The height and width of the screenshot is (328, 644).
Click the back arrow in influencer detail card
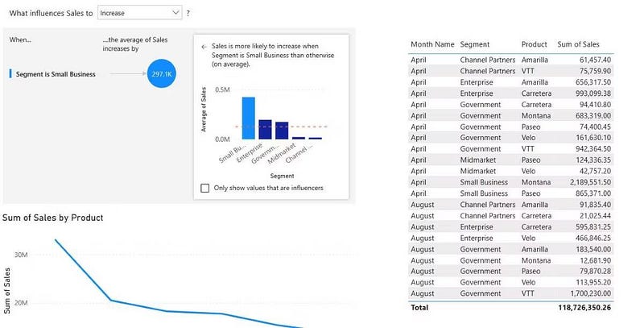(204, 47)
